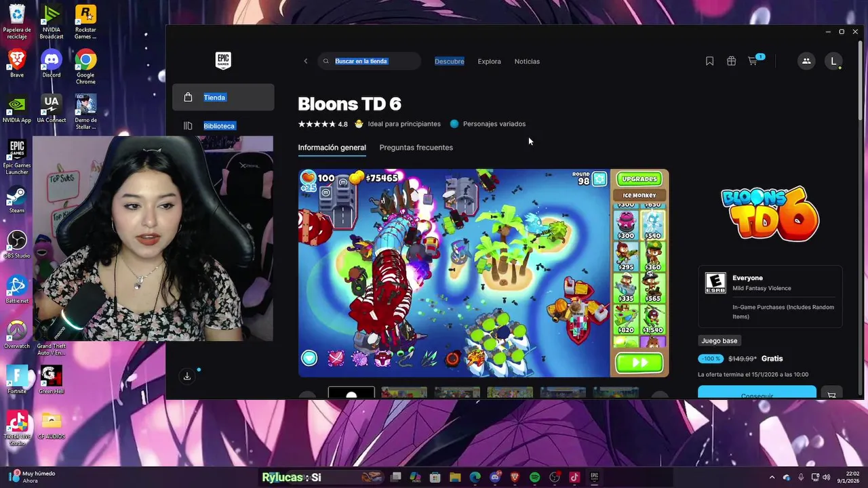The height and width of the screenshot is (488, 868).
Task: Click the 4.8 star rating
Action: [323, 124]
